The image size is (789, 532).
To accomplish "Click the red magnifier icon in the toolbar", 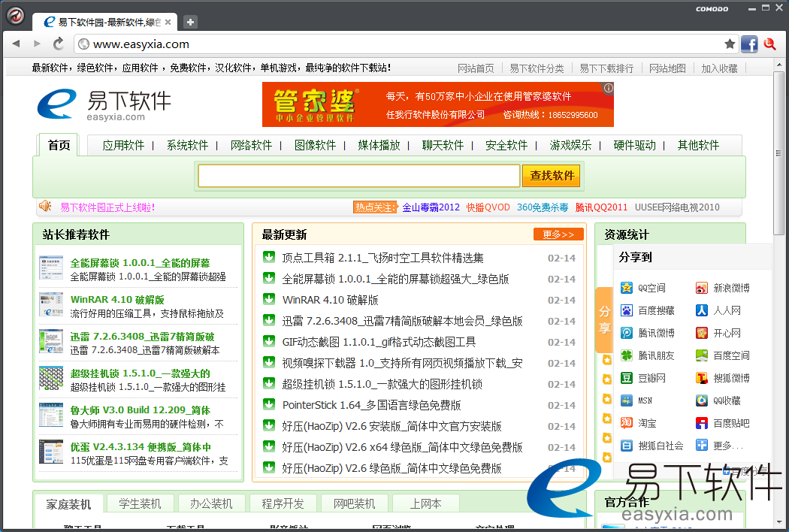I will (x=769, y=44).
